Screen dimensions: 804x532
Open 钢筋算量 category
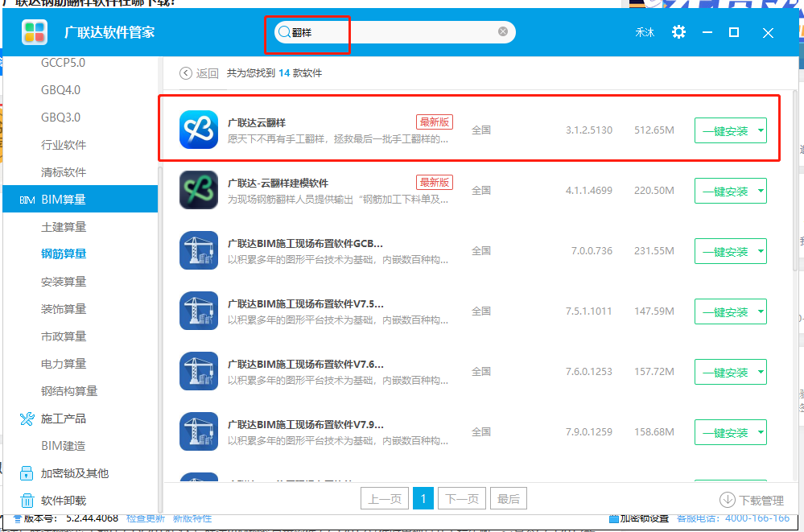(64, 254)
